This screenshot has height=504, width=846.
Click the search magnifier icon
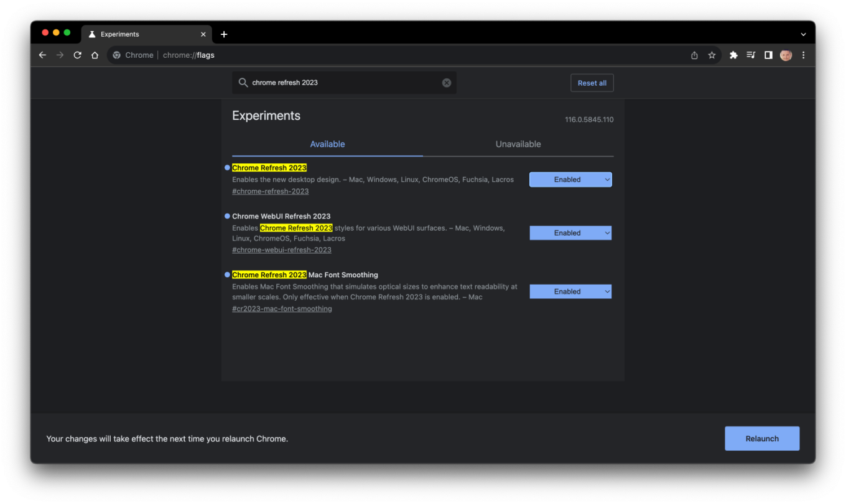tap(243, 83)
